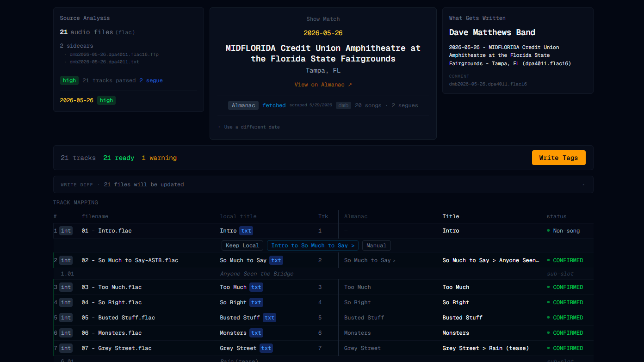Click the green high badge beside tracks parsed
This screenshot has width=644, height=362.
pyautogui.click(x=69, y=80)
